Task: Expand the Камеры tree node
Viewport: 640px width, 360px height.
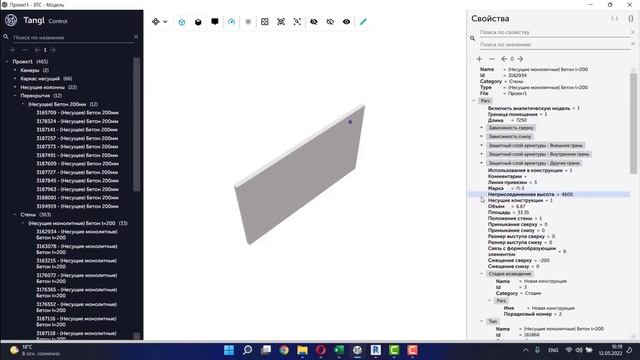Action: 15,70
